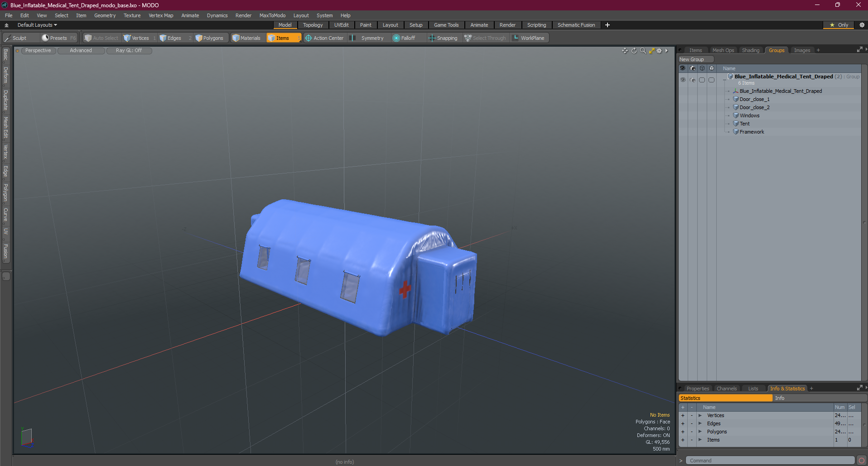868x466 pixels.
Task: Open the Default Layouts dropdown
Action: (x=37, y=25)
